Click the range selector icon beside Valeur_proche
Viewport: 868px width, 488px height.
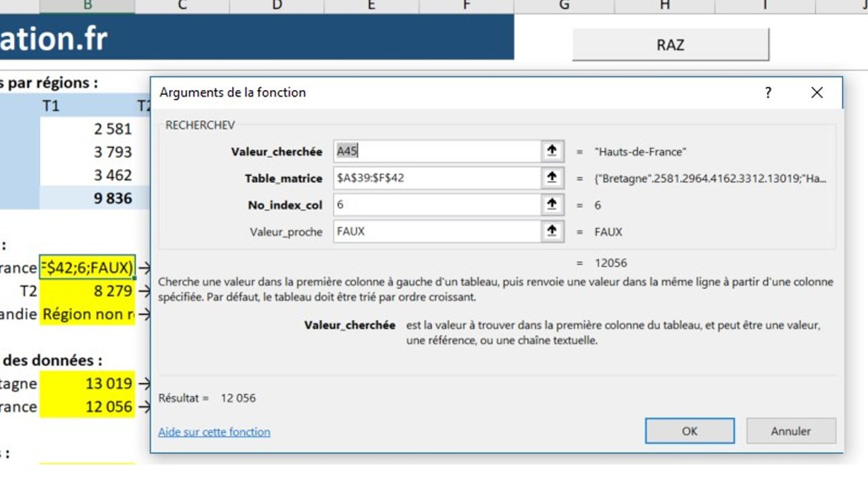[x=551, y=231]
